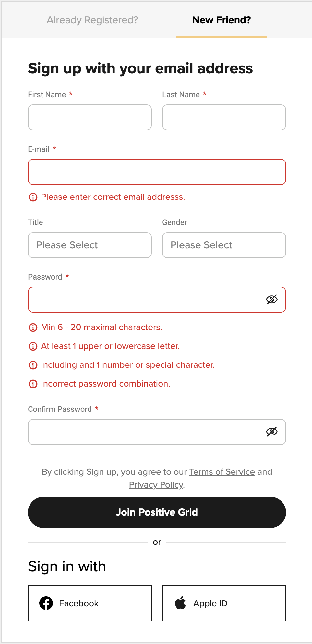312x644 pixels.
Task: Select the 'Sign in with Facebook' option
Action: 90,603
